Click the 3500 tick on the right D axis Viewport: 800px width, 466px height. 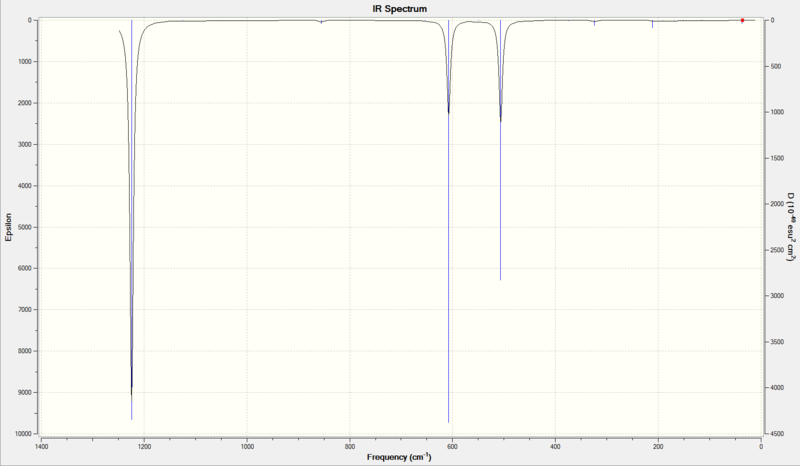tap(778, 342)
